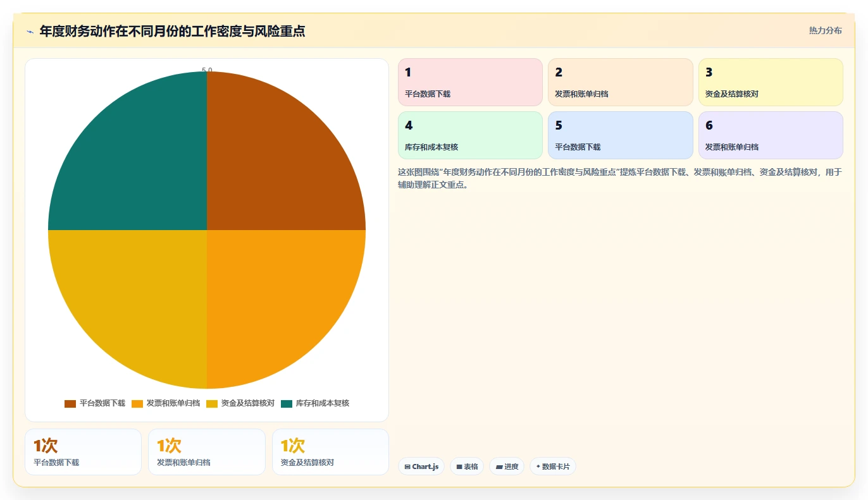868x500 pixels.
Task: Click the Chart.js tag
Action: coord(421,466)
